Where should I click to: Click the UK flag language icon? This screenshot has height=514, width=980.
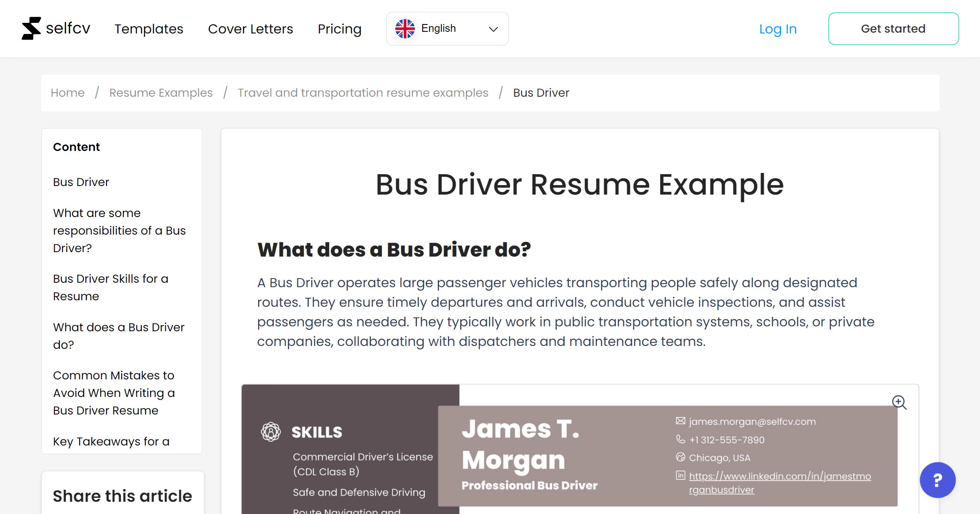[x=405, y=29]
